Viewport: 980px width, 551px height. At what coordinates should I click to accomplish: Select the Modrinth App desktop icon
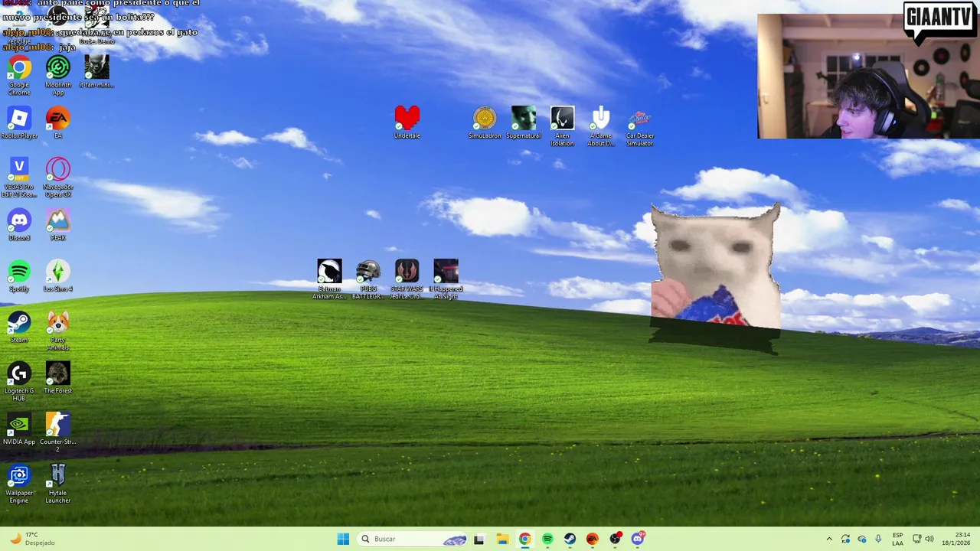pos(58,75)
